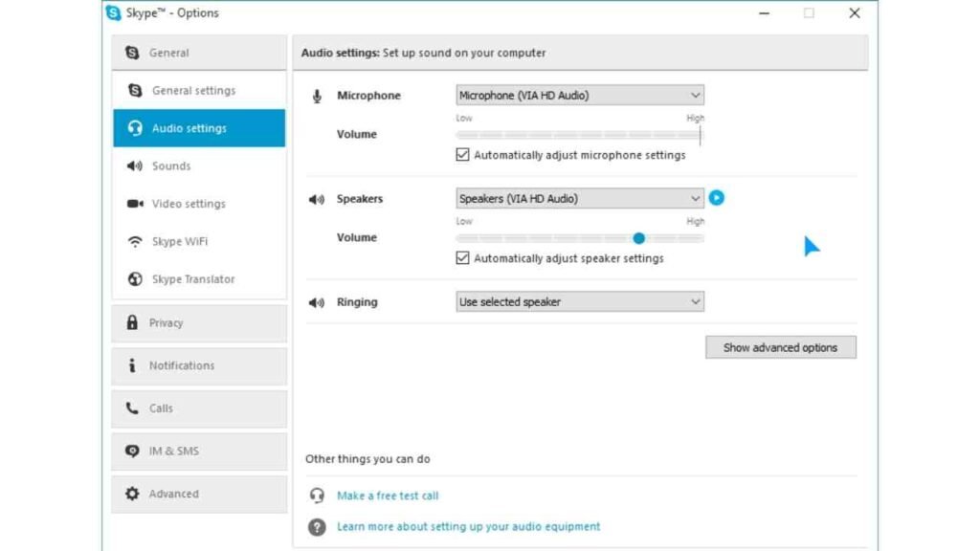980x551 pixels.
Task: Click the chat bubble icon beside IM & SMS
Action: pos(132,451)
